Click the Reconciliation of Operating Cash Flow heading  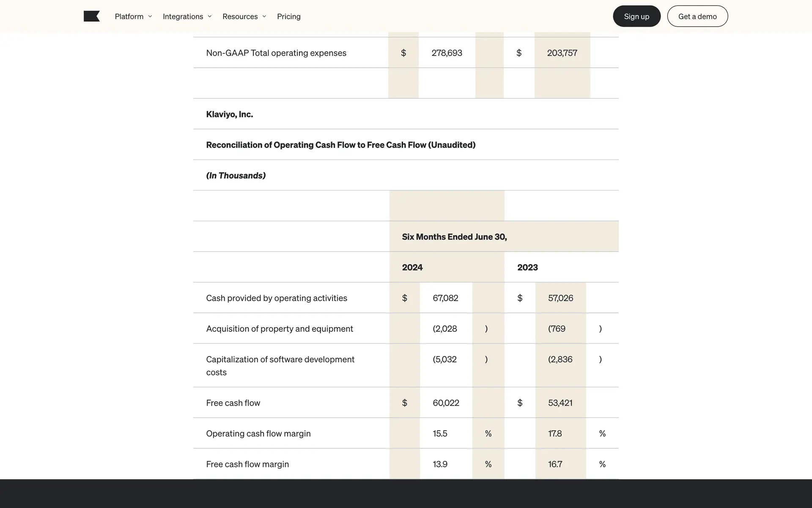tap(340, 145)
